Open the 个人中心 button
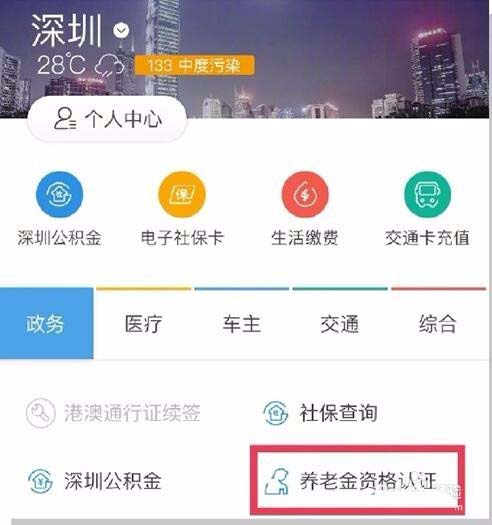The height and width of the screenshot is (525, 492). click(x=107, y=119)
